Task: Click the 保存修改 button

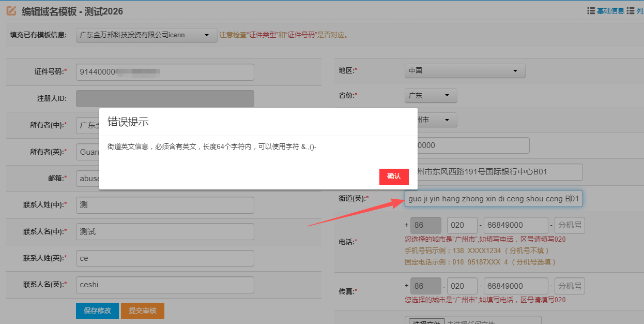Action: pos(98,311)
